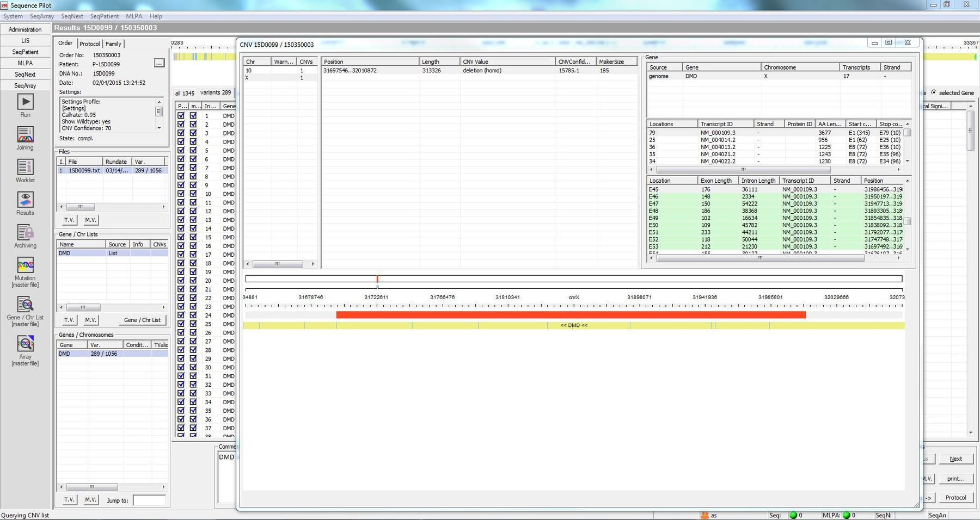This screenshot has width=980, height=520.
Task: Select the selected Gene radio button
Action: click(935, 92)
